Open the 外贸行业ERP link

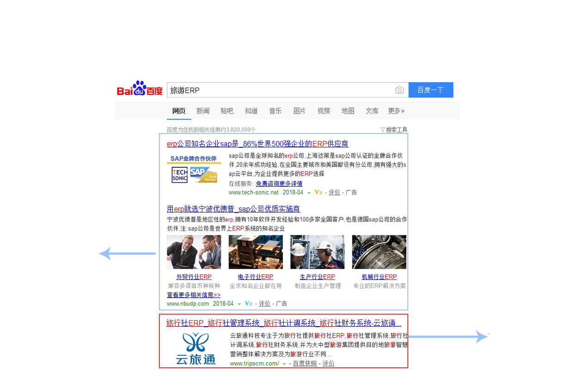[194, 277]
